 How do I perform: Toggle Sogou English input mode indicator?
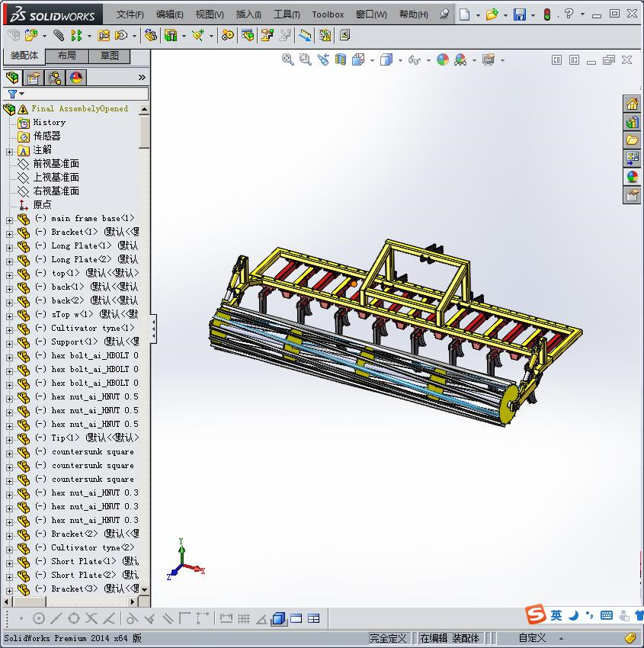556,615
